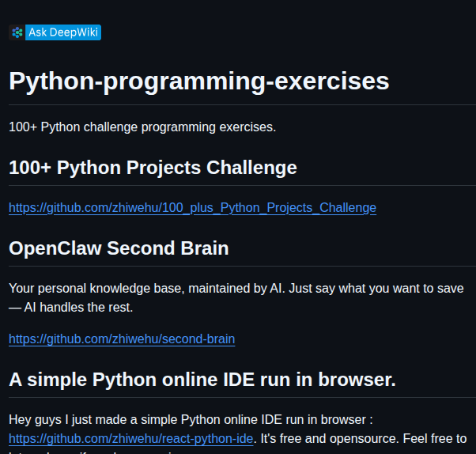
Task: Visit the react-python-ide GitHub link
Action: point(130,439)
